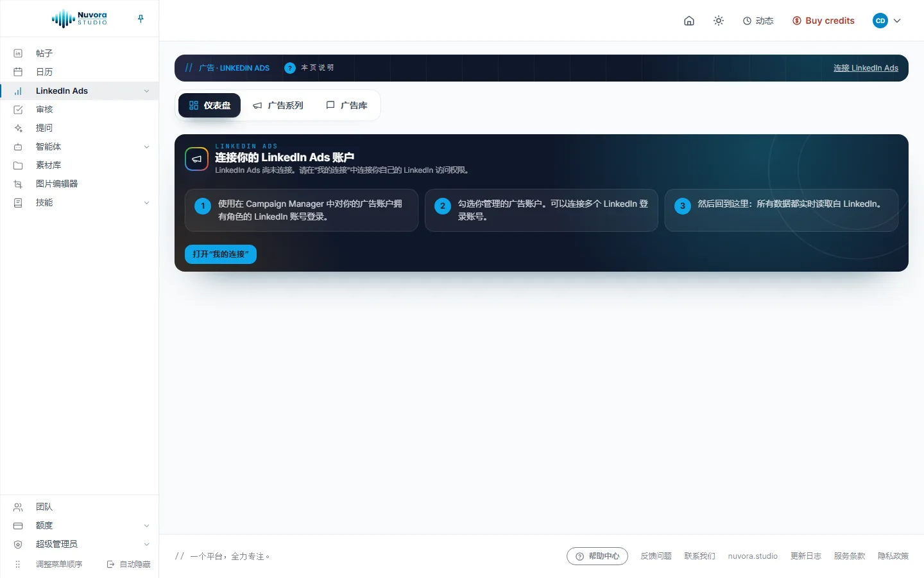Expand the 超级管理员 submenu chevron
The image size is (924, 578).
click(x=147, y=545)
